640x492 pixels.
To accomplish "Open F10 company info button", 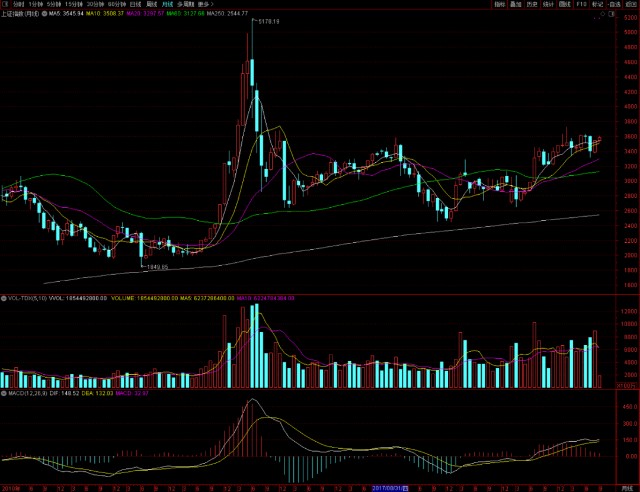I will (x=581, y=4).
